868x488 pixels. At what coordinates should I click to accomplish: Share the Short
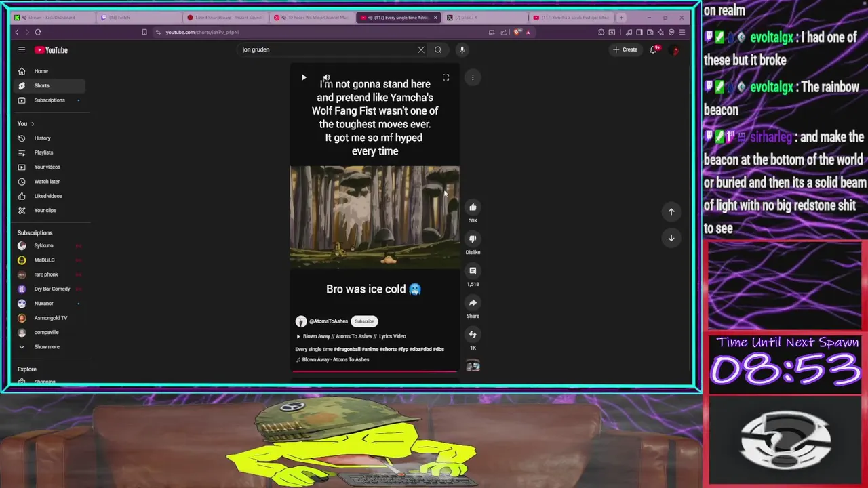point(473,302)
